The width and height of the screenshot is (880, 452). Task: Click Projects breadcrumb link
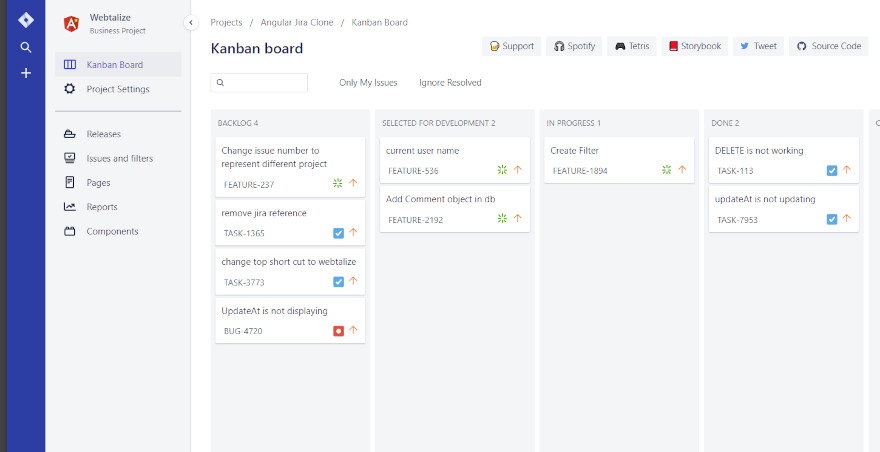tap(226, 22)
